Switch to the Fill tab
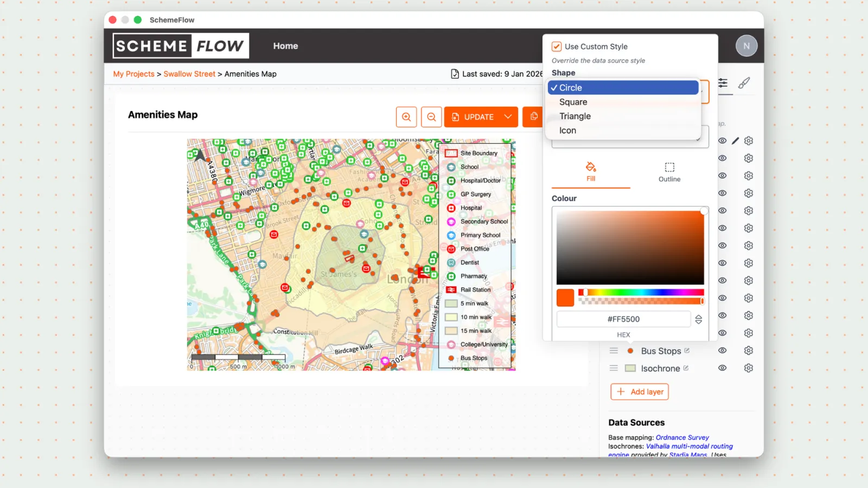868x488 pixels. pyautogui.click(x=591, y=172)
